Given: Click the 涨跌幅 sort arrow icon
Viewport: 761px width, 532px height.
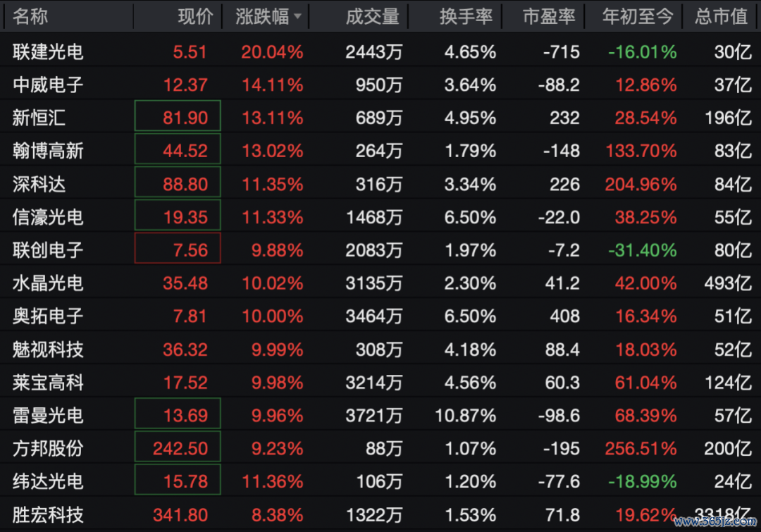Looking at the screenshot, I should click(297, 16).
